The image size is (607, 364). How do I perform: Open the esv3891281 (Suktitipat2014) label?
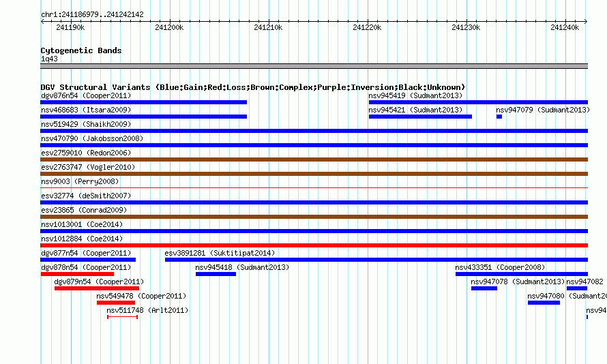pos(220,253)
